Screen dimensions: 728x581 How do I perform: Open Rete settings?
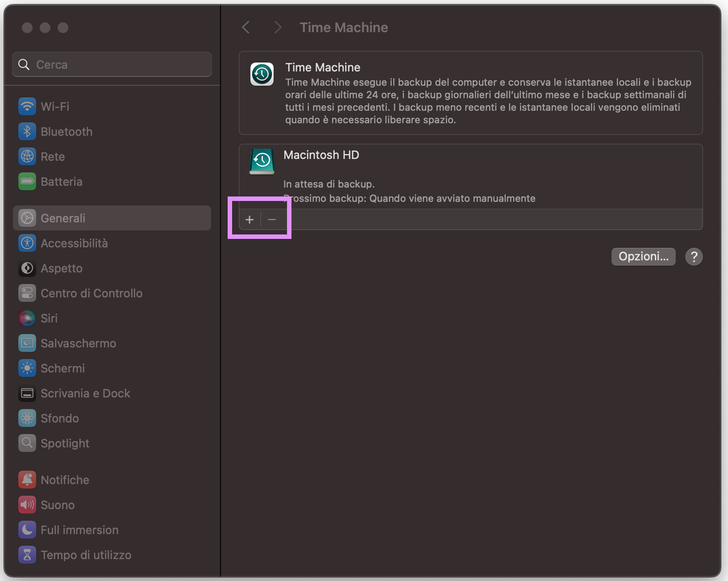[53, 156]
